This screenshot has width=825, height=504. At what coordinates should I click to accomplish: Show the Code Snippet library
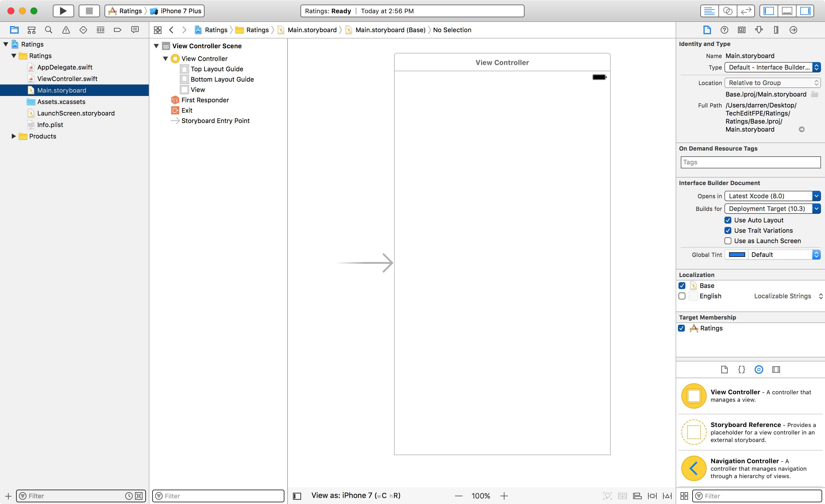click(x=741, y=369)
